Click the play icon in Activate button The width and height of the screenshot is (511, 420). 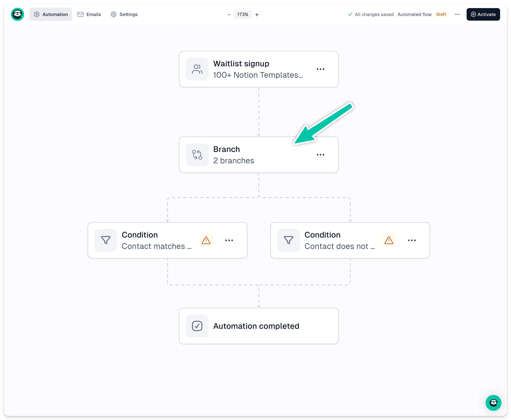(x=473, y=14)
